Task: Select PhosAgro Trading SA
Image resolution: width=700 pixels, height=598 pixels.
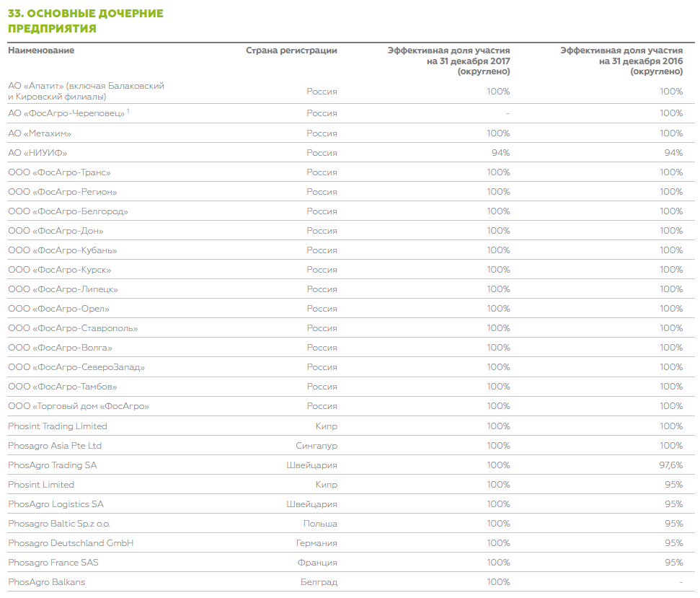Action: coord(52,465)
